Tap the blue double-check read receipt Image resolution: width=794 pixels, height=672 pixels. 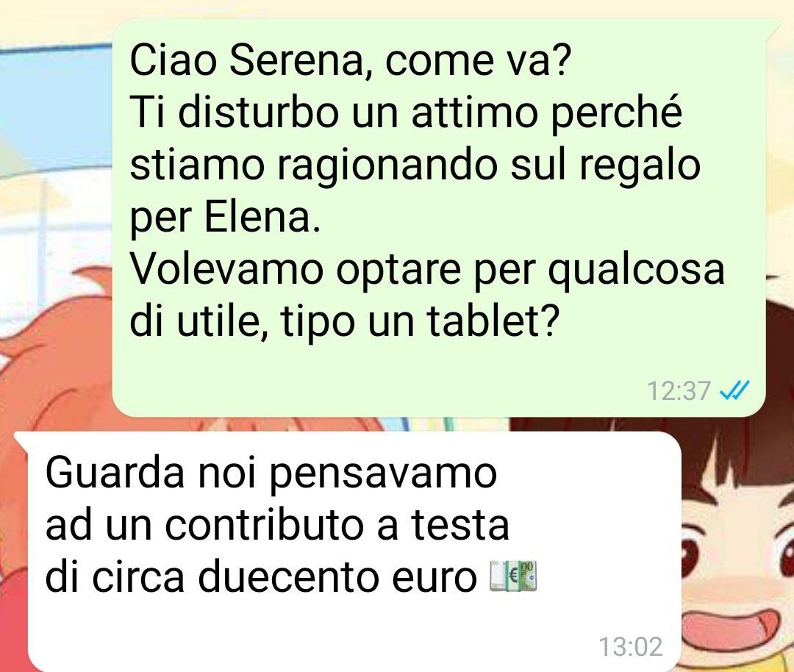734,390
